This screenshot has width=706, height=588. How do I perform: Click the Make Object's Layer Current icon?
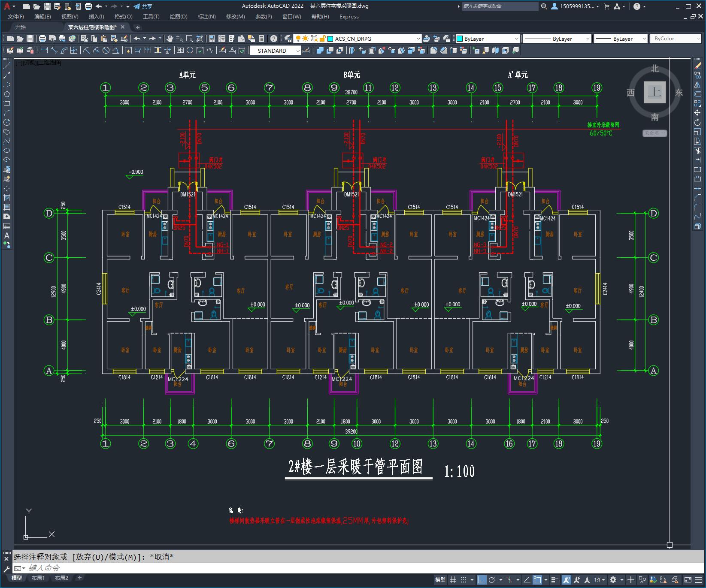pyautogui.click(x=426, y=39)
